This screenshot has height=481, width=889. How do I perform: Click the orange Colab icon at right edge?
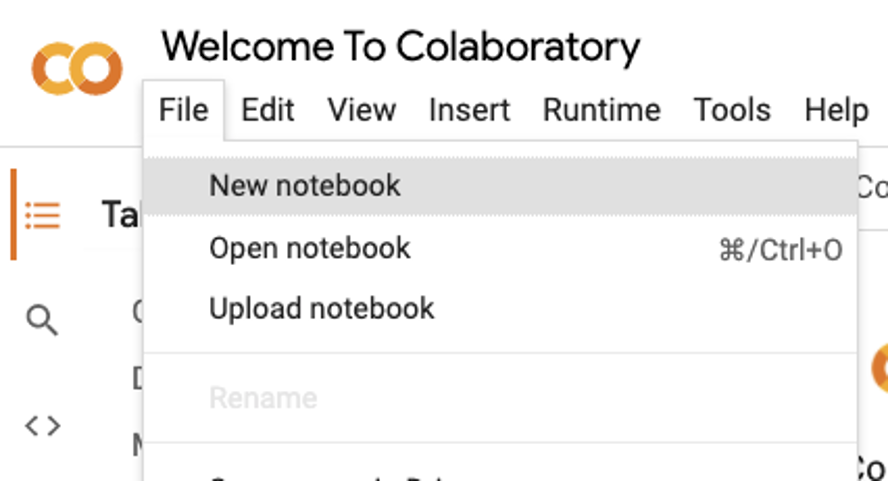pyautogui.click(x=880, y=369)
